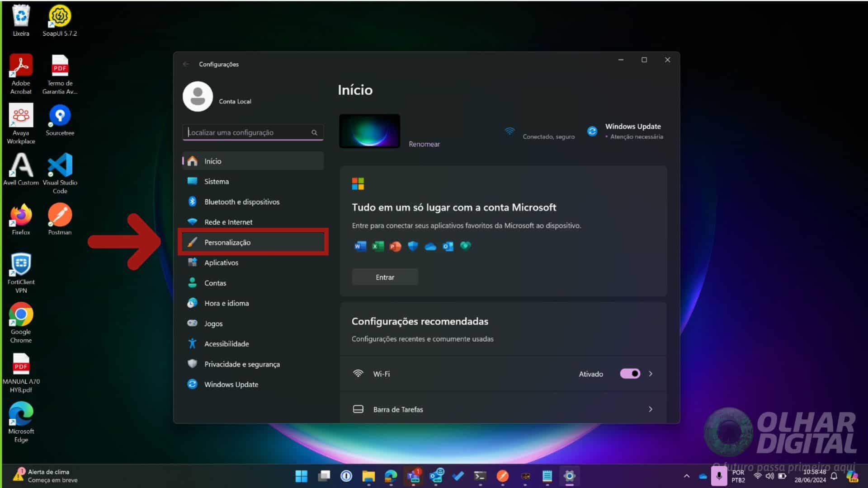Open Conectado, seguro Wi-Fi status
This screenshot has height=488, width=868.
[x=539, y=132]
